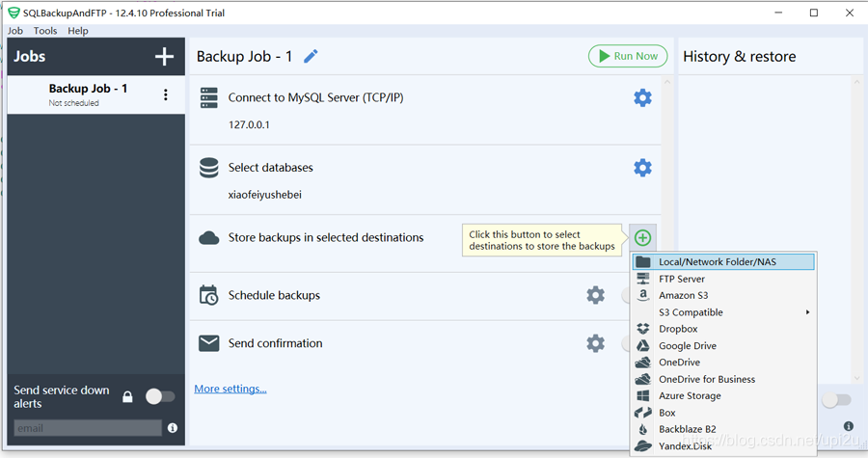The width and height of the screenshot is (868, 458).
Task: Choose OneDrive destination
Action: click(723, 363)
